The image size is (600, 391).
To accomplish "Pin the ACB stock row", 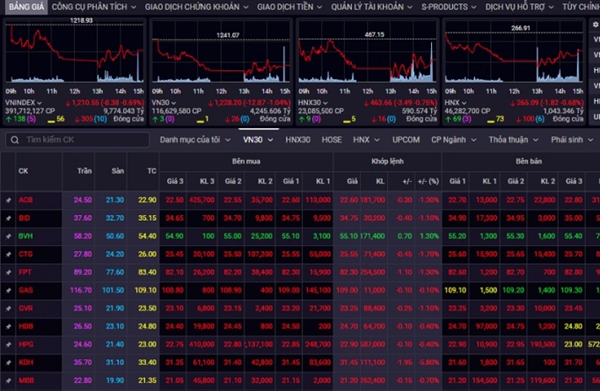I will pos(8,200).
